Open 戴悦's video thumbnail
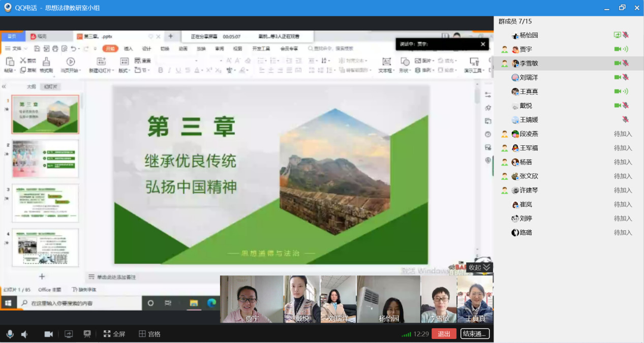644x343 pixels. tap(302, 299)
